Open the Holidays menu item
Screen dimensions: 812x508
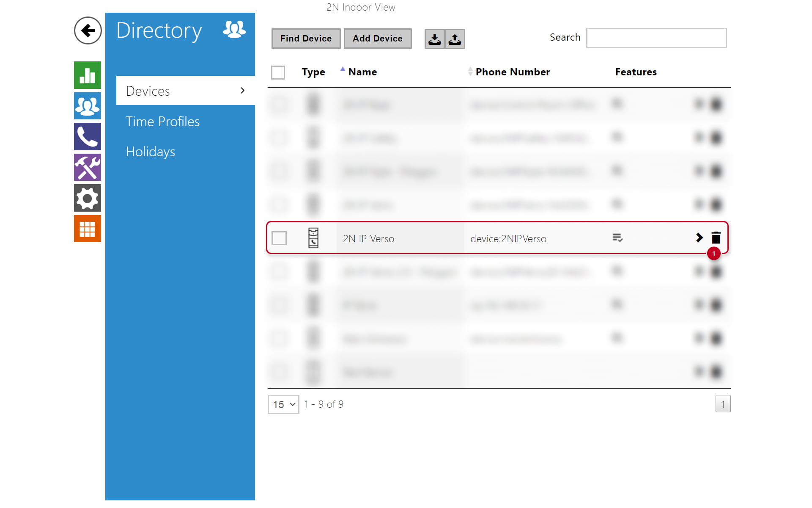click(x=151, y=152)
